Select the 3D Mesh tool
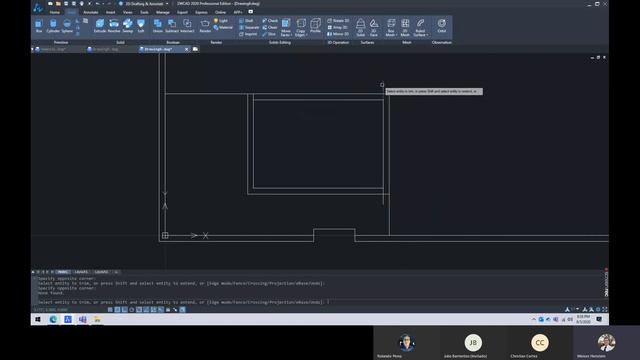 click(405, 27)
